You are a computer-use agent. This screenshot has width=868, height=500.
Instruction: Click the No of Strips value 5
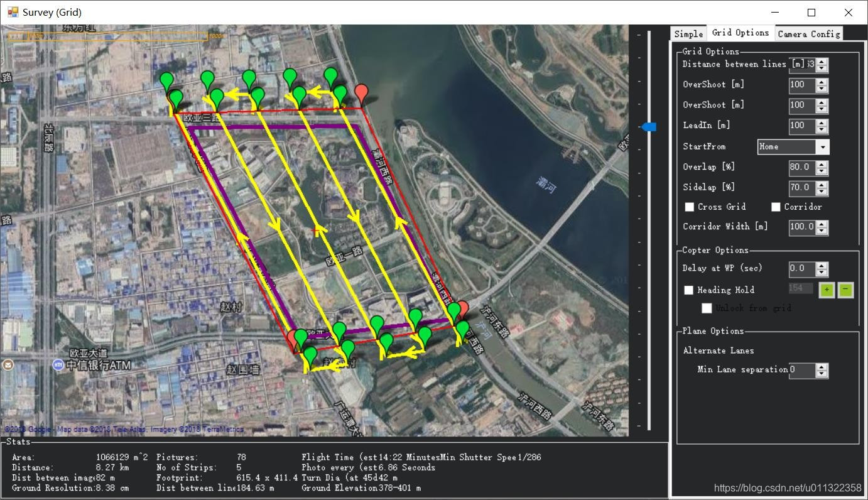pos(239,467)
